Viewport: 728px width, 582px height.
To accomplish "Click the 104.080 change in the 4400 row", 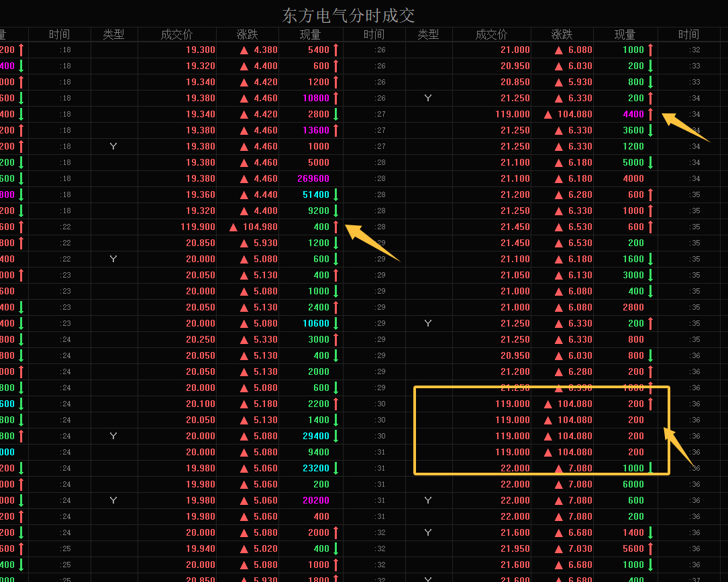I will pyautogui.click(x=575, y=114).
